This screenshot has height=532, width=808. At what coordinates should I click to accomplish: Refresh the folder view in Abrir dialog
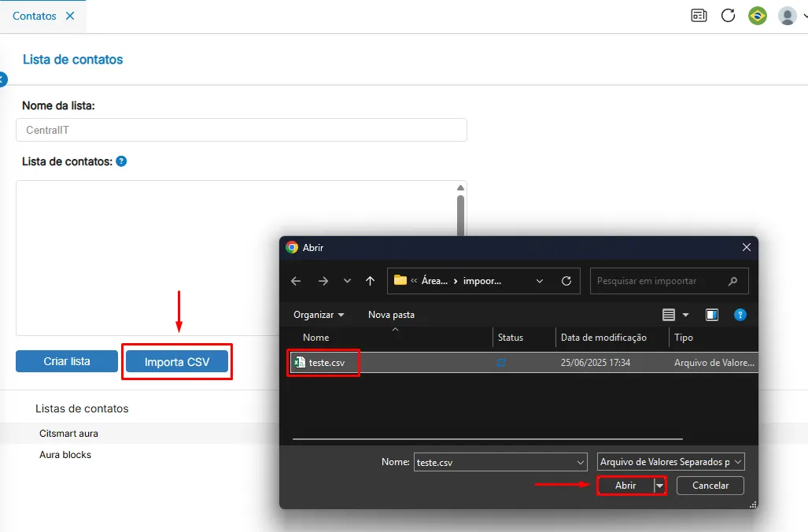click(566, 281)
